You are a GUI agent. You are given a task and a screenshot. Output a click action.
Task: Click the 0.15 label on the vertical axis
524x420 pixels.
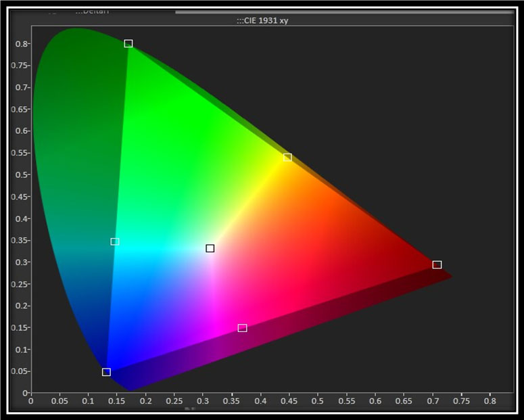[21, 328]
